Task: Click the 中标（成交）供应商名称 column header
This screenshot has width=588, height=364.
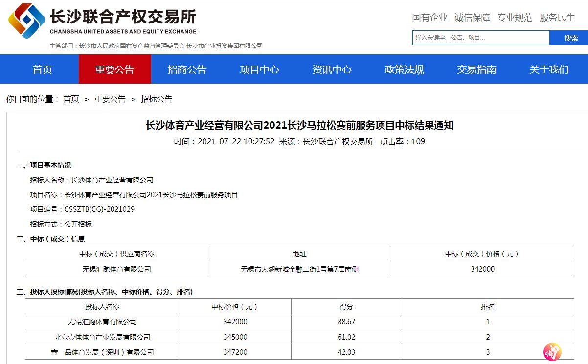Action: tap(116, 254)
